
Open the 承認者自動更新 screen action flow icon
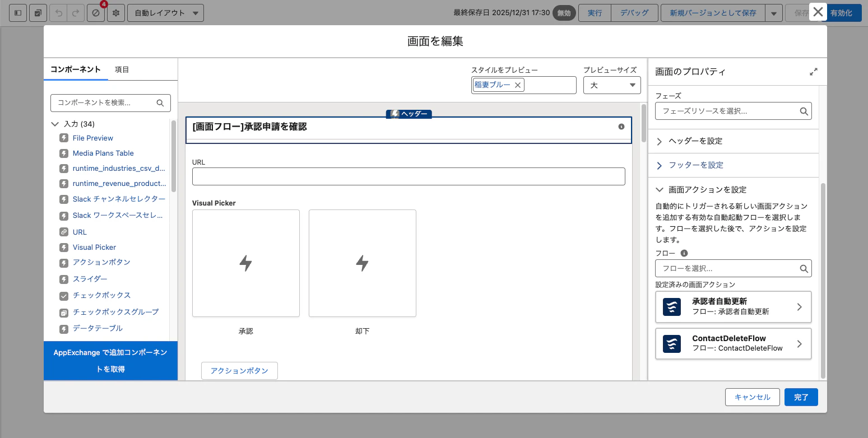click(x=671, y=306)
